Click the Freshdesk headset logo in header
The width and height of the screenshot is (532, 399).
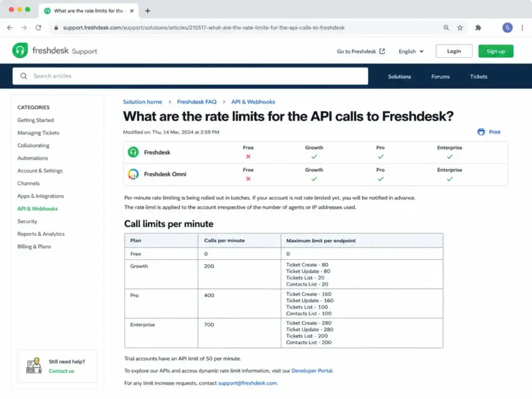[20, 50]
